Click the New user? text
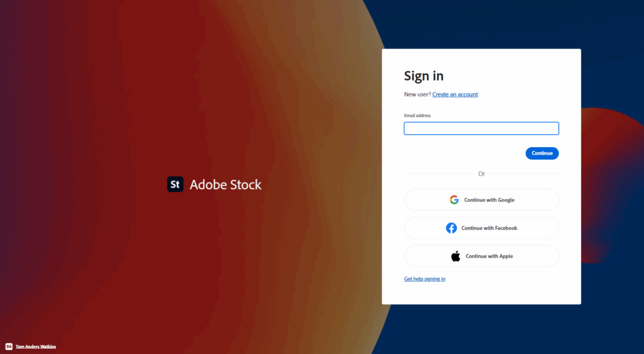Image resolution: width=644 pixels, height=354 pixels. pyautogui.click(x=418, y=94)
